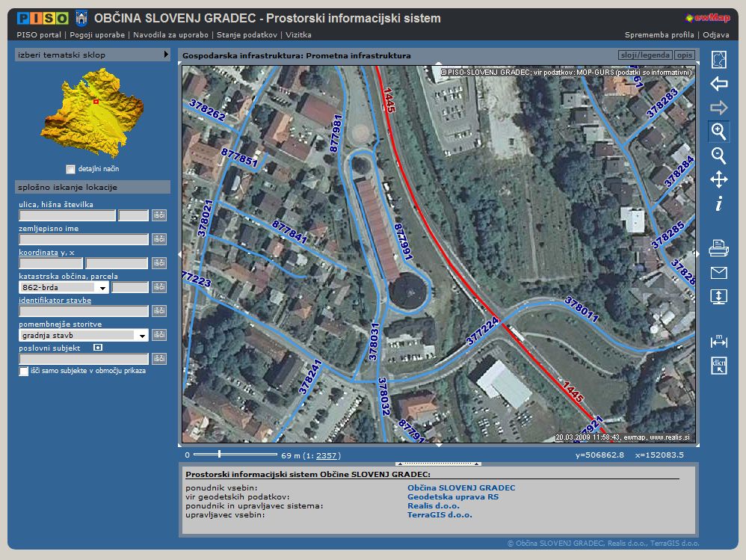Go back to previous map view
The image size is (746, 560).
point(718,84)
